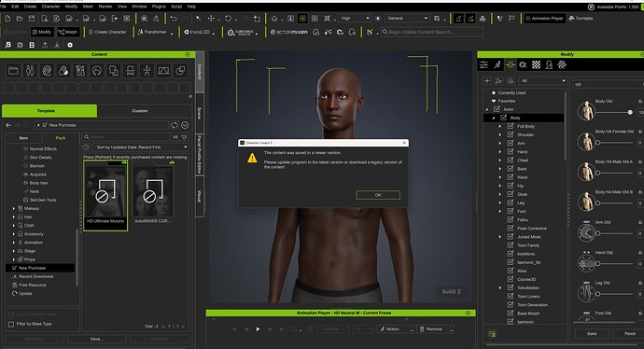Open InstaLOD from the toolbar

point(197,32)
